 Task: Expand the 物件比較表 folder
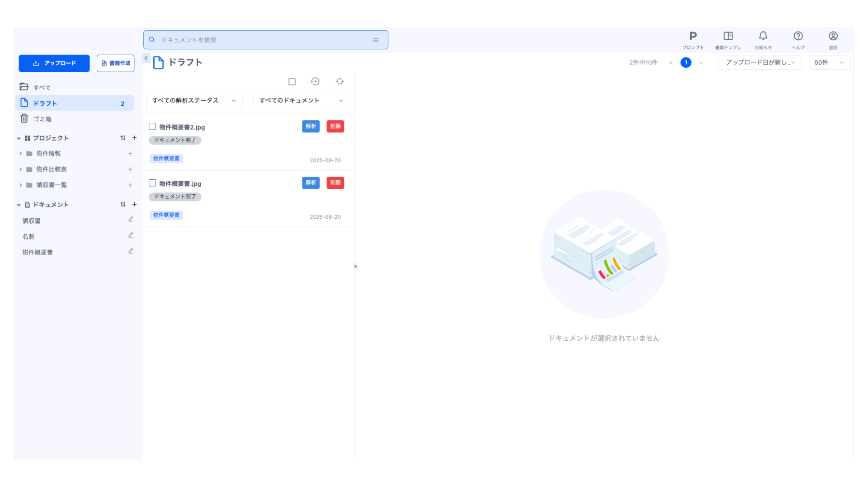[x=21, y=169]
